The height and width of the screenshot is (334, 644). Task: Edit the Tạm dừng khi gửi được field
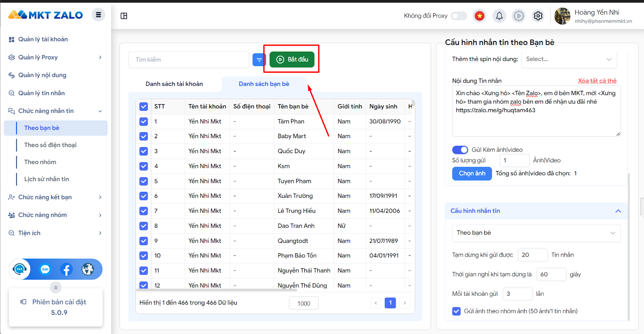(533, 255)
